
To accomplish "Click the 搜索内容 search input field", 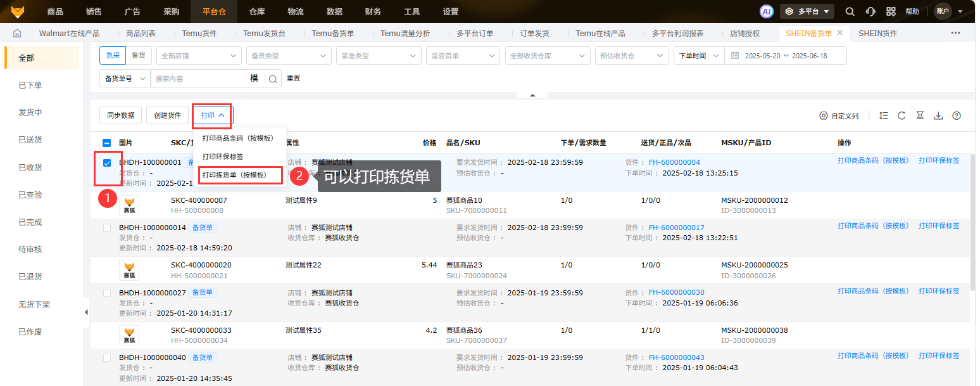I will coord(199,79).
